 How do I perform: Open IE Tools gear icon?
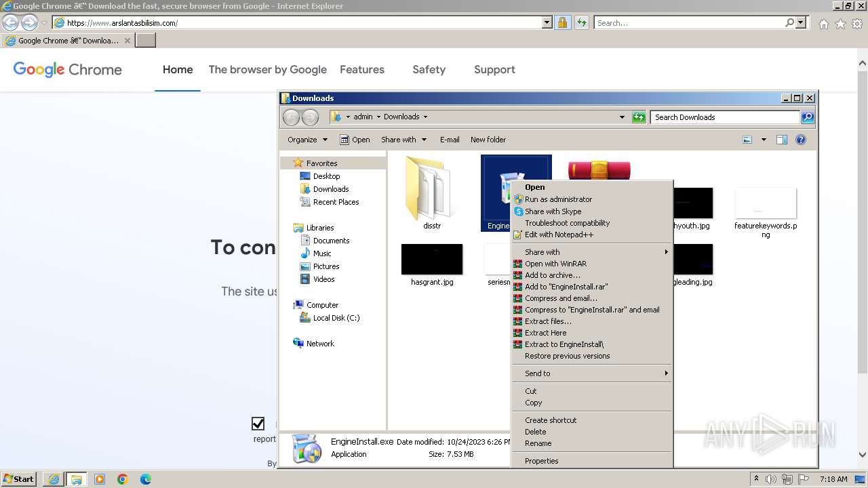click(857, 24)
